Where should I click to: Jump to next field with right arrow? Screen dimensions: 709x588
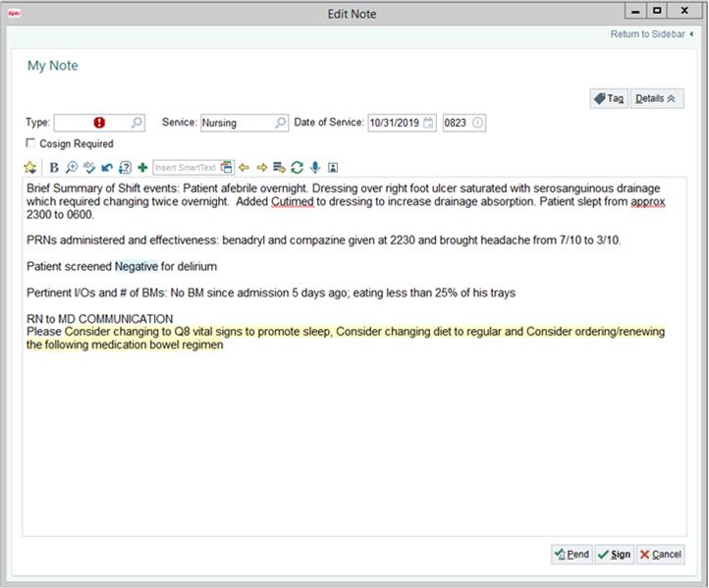[x=262, y=168]
